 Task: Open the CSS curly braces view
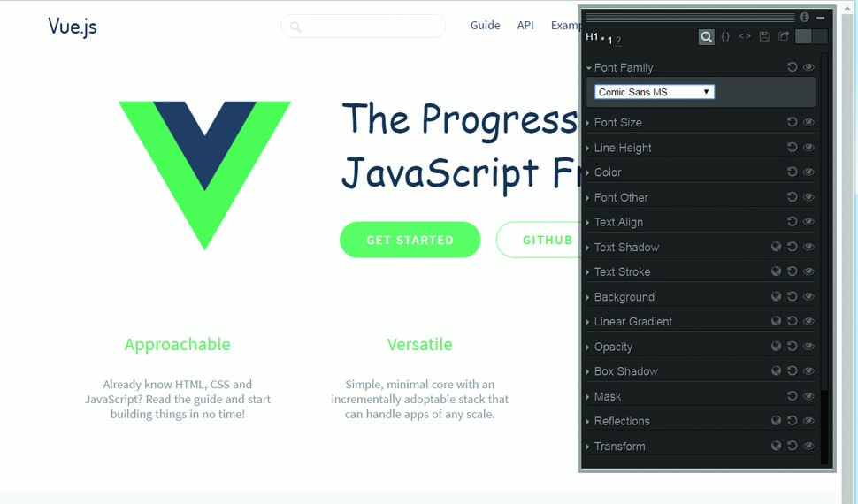click(x=725, y=36)
